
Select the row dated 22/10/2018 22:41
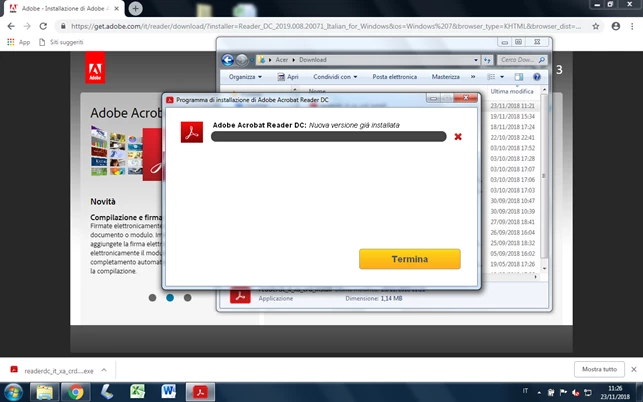[x=513, y=137]
